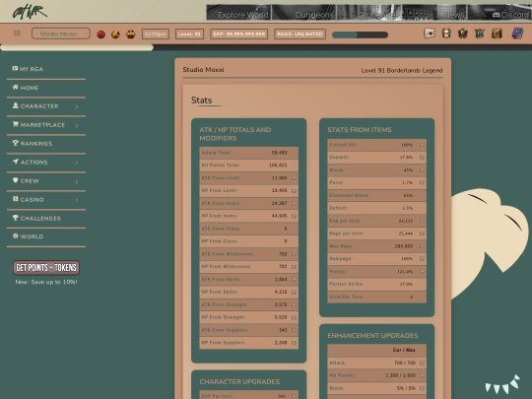532x399 pixels.
Task: Open the wooden chest icon in toolbar
Action: [x=497, y=33]
